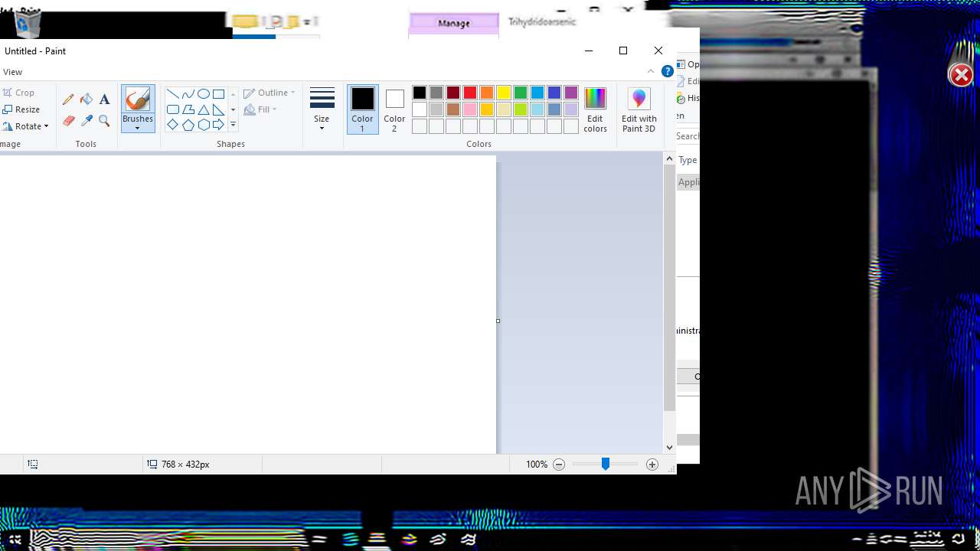Activate Color 2 background selector
The height and width of the screenshot is (551, 980).
394,109
